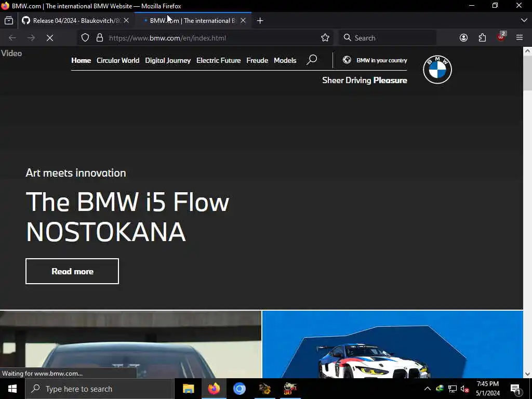Screen dimensions: 532x399
Task: Close the Release 04/2024 tab
Action: pyautogui.click(x=126, y=21)
